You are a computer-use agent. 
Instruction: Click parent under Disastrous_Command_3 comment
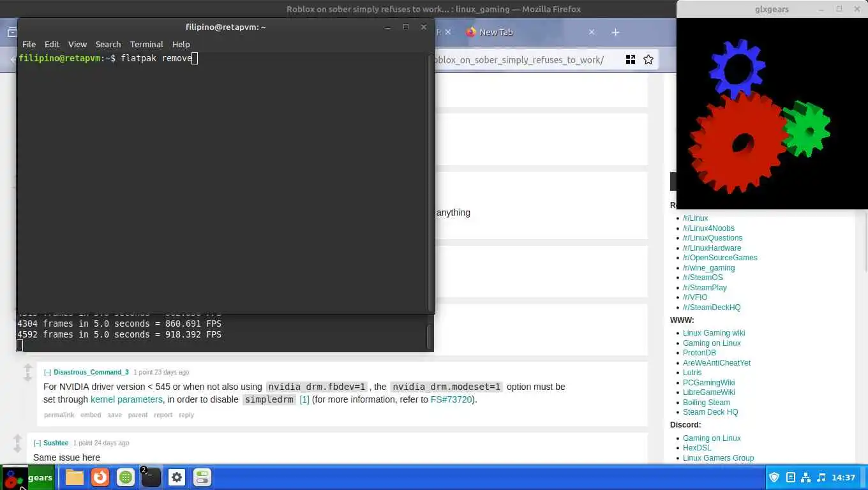[x=137, y=415]
